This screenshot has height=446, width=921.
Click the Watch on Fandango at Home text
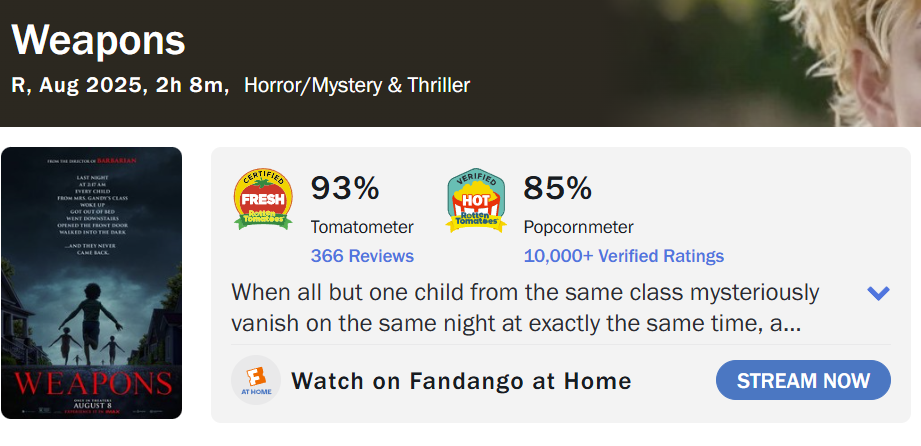pos(461,381)
